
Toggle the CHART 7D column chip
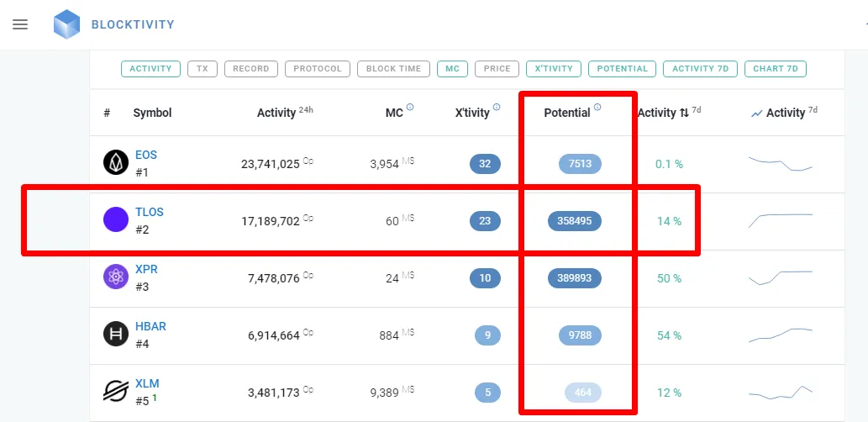tap(776, 69)
